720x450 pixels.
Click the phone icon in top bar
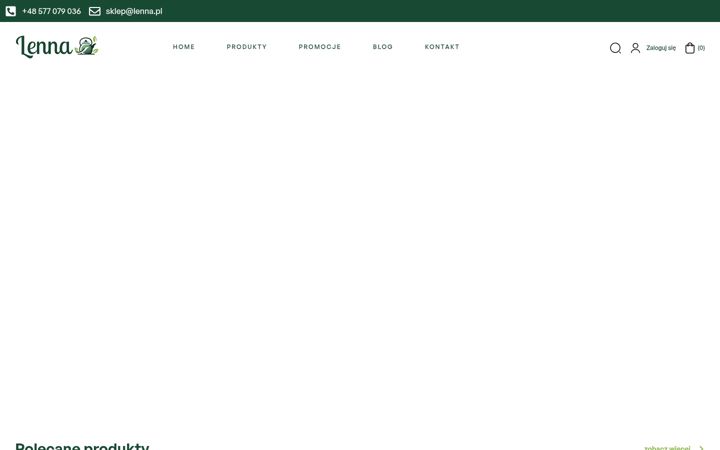coord(11,11)
